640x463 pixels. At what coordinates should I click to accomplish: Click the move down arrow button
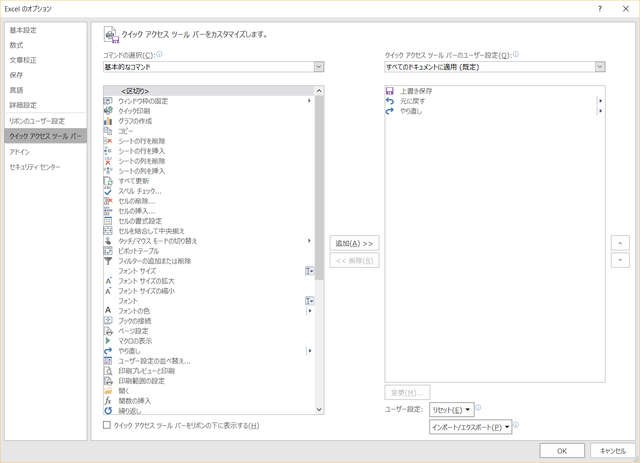coord(620,260)
